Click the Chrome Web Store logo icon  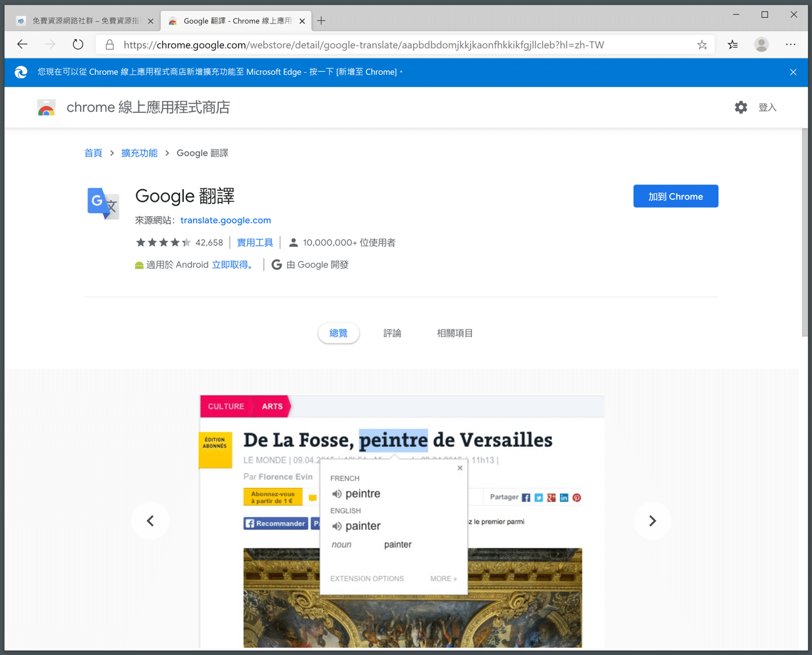[46, 108]
